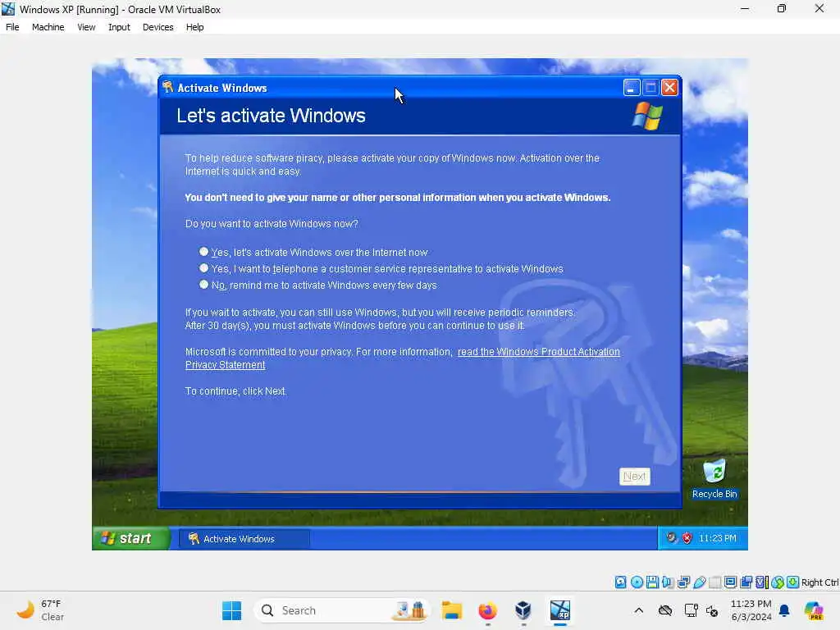This screenshot has height=630, width=840.
Task: Expand hidden system tray icons chevron
Action: point(638,610)
